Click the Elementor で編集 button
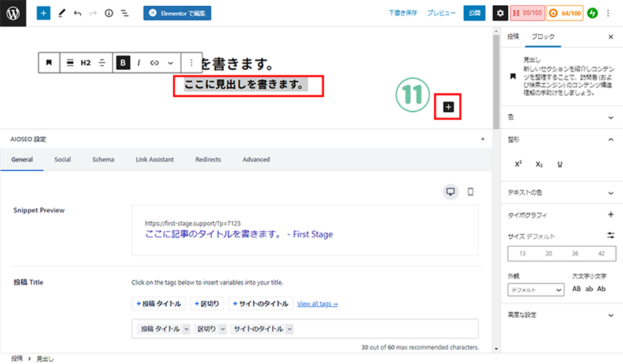Screen dimensions: 623x364 177,13
